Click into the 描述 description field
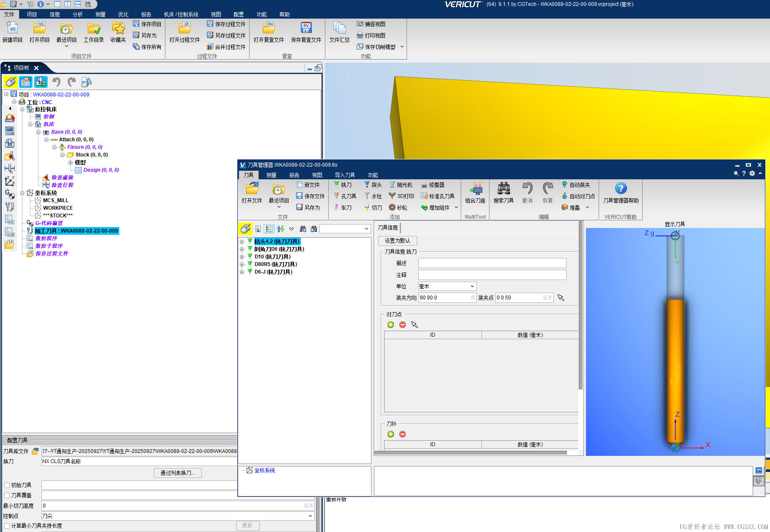770x532 pixels. 492,263
